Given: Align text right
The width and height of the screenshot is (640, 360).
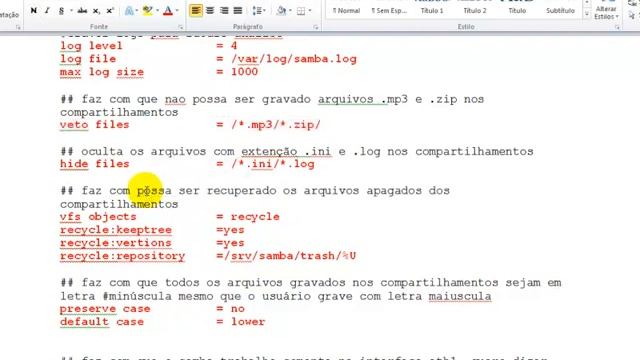Looking at the screenshot, I should [x=224, y=11].
